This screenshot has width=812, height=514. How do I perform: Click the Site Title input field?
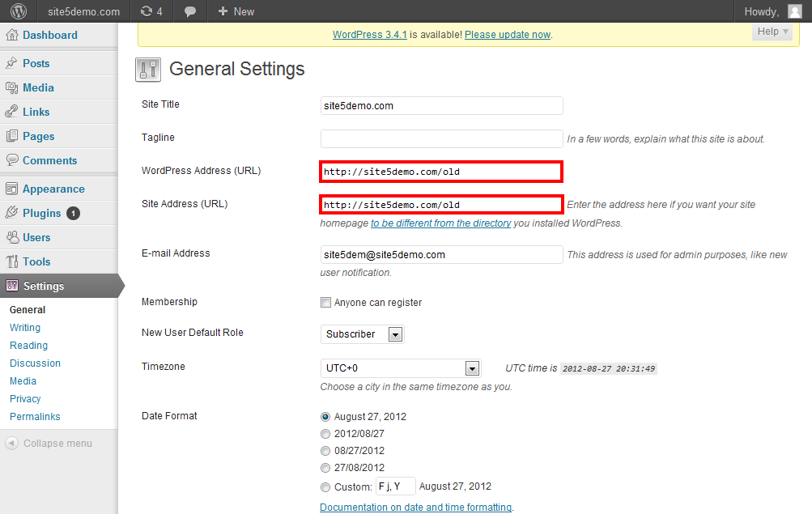coord(442,105)
